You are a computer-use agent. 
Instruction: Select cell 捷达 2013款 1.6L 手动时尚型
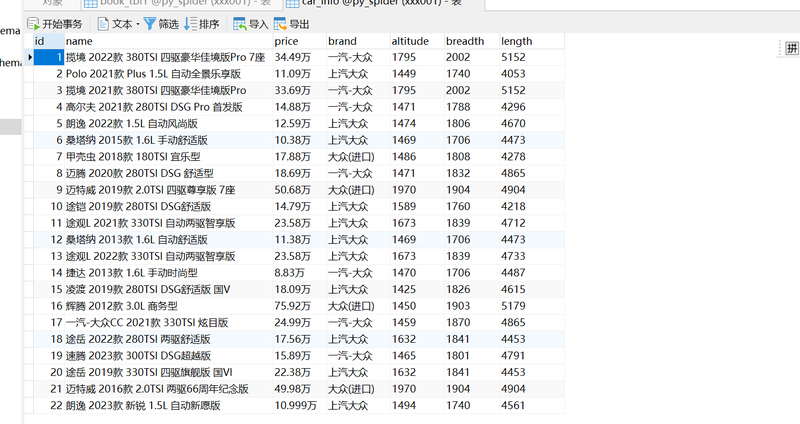click(x=168, y=273)
